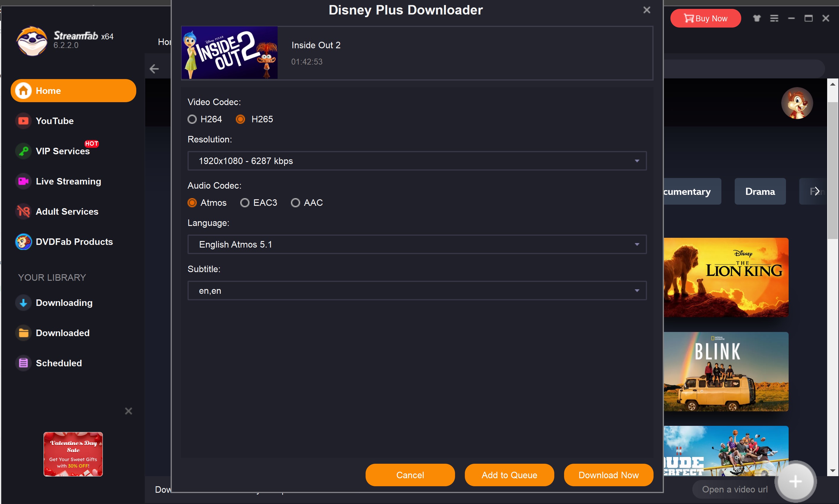This screenshot has height=504, width=839.
Task: Click the Valentine's Day Sale banner
Action: (x=73, y=454)
